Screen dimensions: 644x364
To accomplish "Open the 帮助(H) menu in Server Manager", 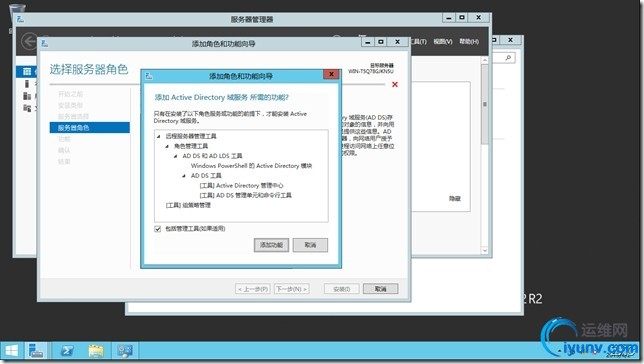I will coord(469,41).
